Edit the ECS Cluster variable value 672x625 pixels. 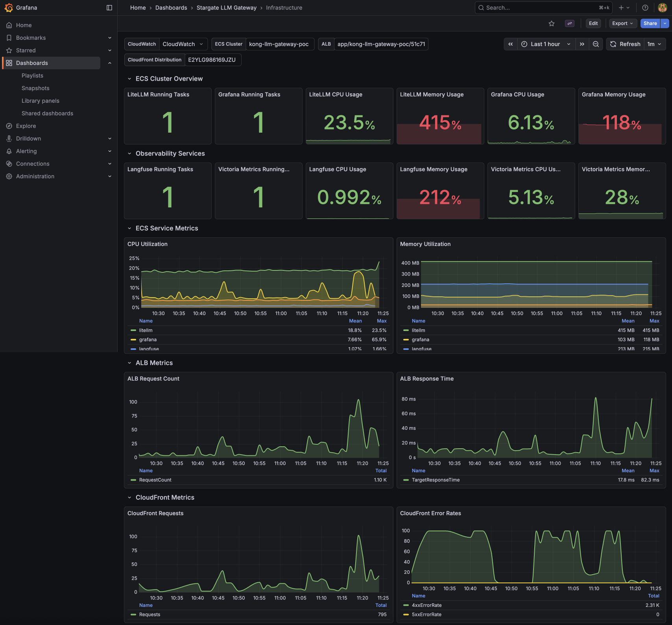point(280,44)
